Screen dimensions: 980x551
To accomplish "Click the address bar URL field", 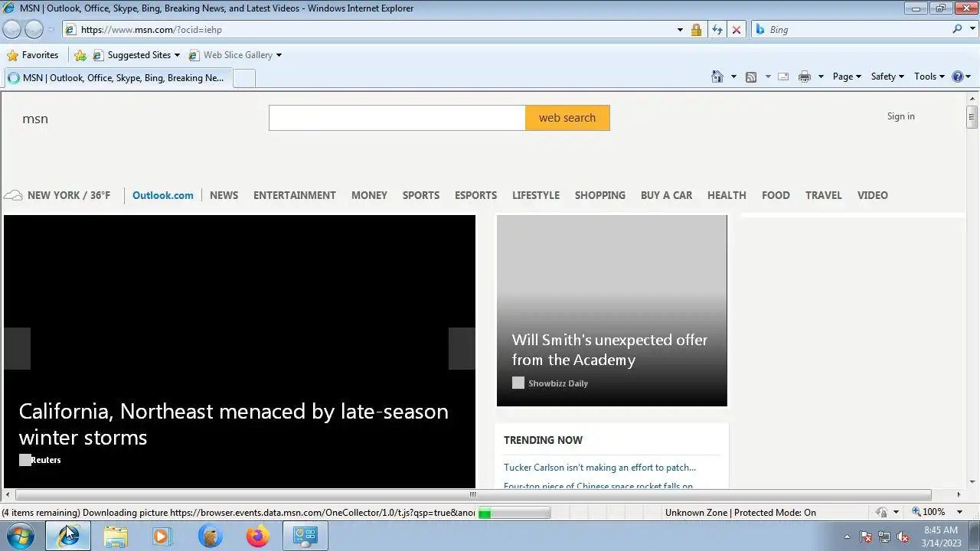I will (x=367, y=30).
